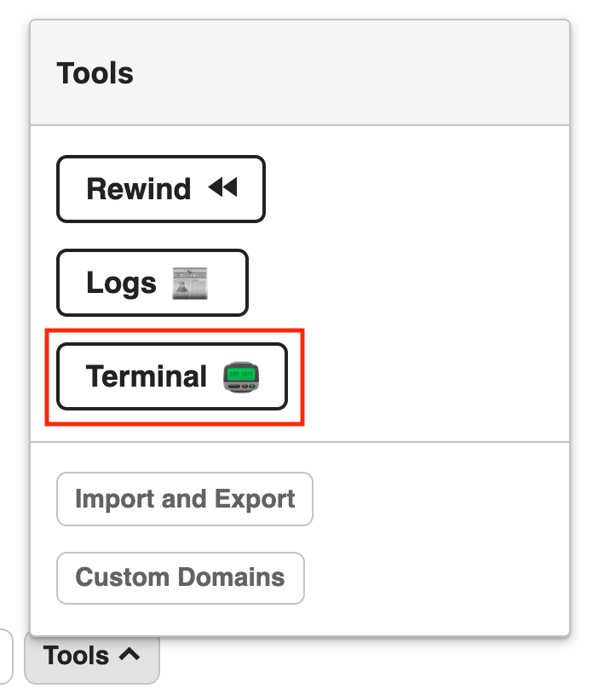Collapse the Tools popup menu
Screen dimensions: 610x700
point(91,656)
